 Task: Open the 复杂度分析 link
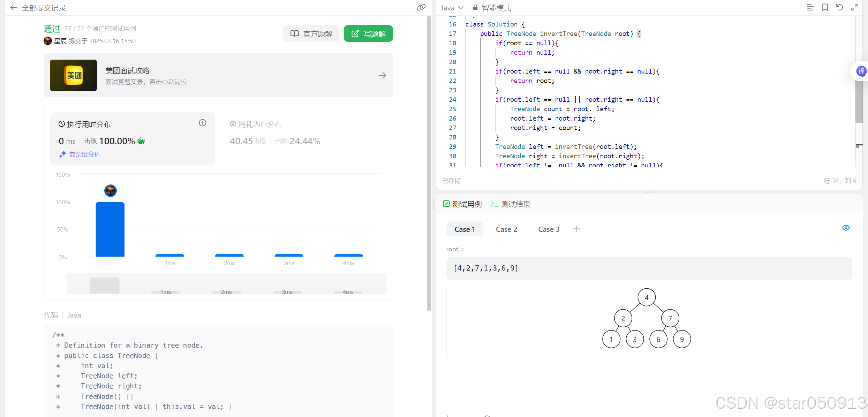[x=84, y=154]
